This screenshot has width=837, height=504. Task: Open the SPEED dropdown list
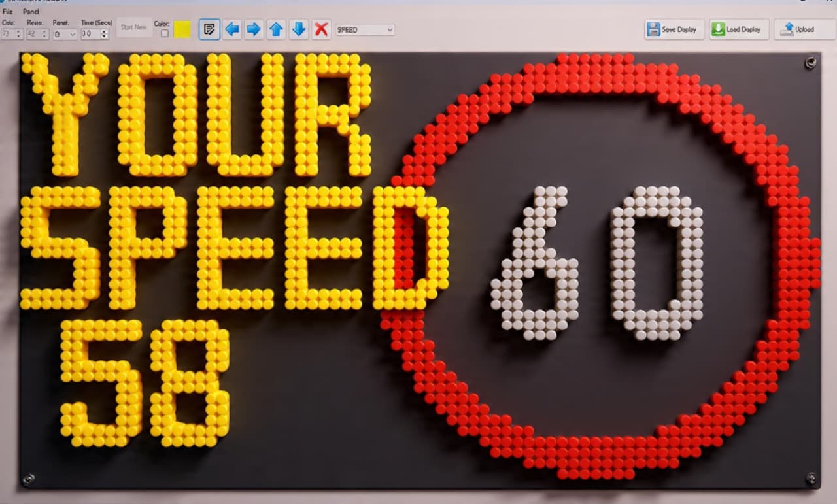click(365, 29)
